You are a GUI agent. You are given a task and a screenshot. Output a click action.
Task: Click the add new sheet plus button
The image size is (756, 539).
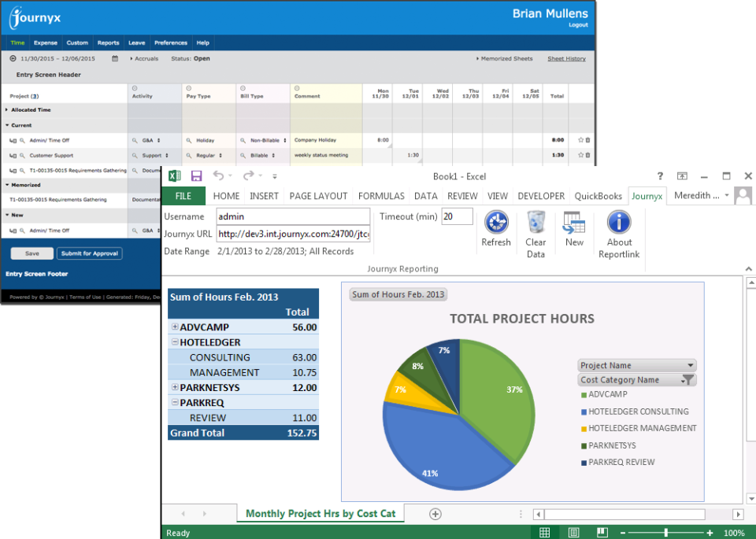pos(435,514)
